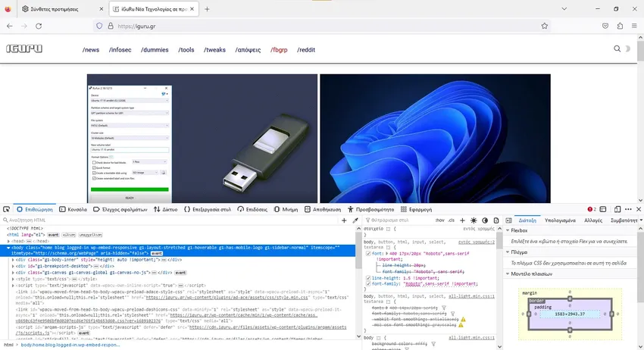This screenshot has height=350, width=644.
Task: Open Υπολογισμένα computed sidebar tab
Action: coord(560,220)
